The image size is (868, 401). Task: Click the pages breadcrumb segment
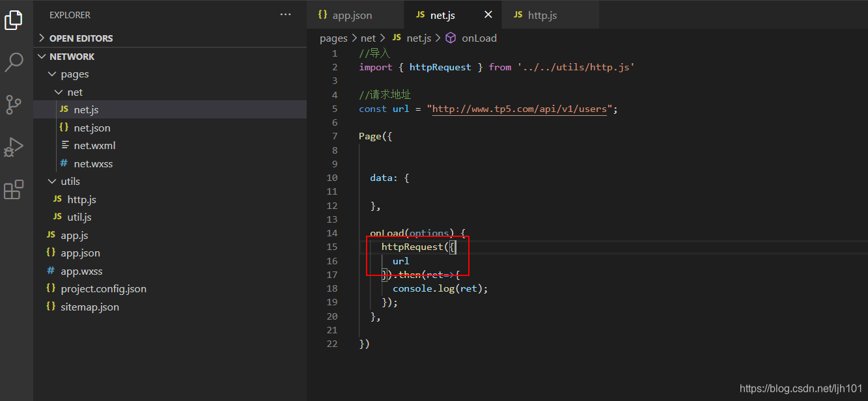coord(333,38)
